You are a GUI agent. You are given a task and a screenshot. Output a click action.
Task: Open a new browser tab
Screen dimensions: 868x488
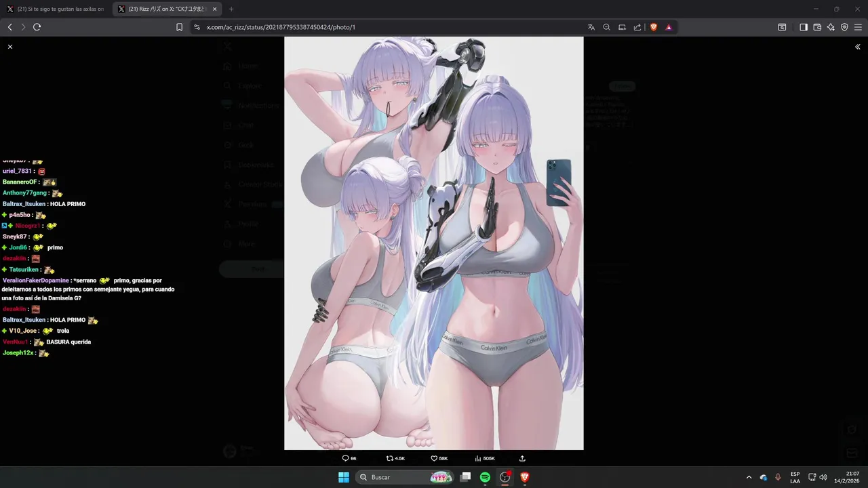pos(231,9)
